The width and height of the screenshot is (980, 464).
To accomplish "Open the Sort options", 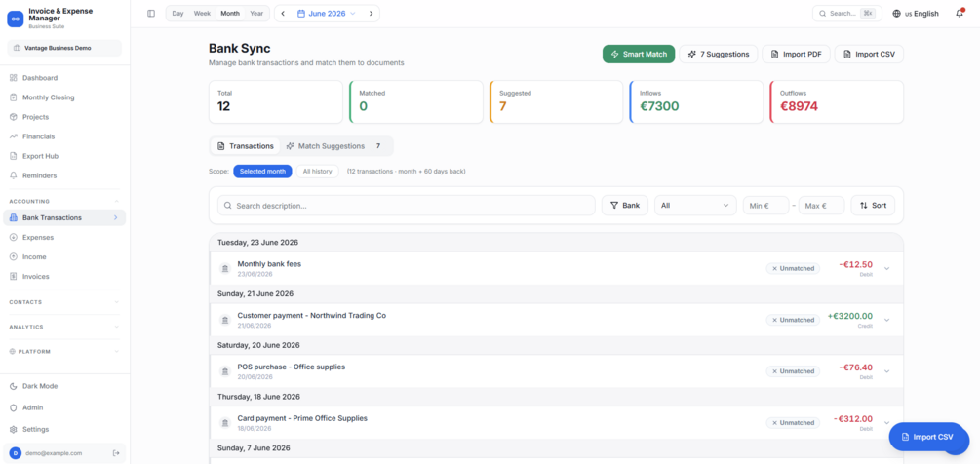I will pos(873,205).
